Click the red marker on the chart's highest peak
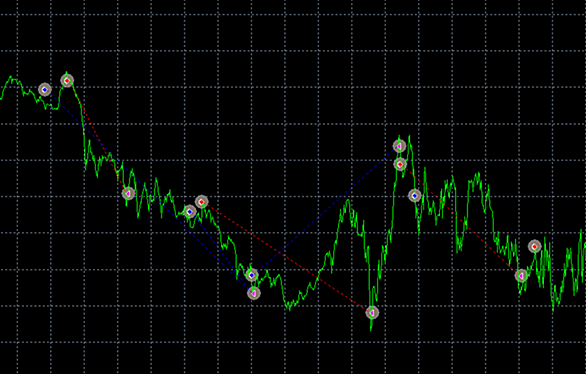This screenshot has height=374, width=586. click(67, 80)
